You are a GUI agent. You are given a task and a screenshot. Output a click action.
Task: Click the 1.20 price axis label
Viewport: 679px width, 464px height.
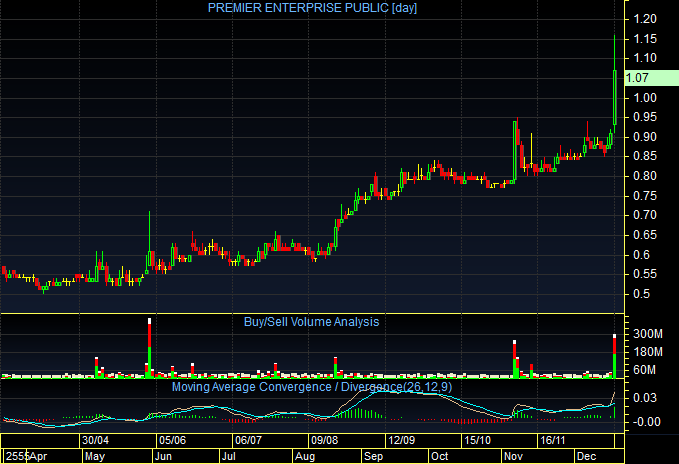point(645,19)
